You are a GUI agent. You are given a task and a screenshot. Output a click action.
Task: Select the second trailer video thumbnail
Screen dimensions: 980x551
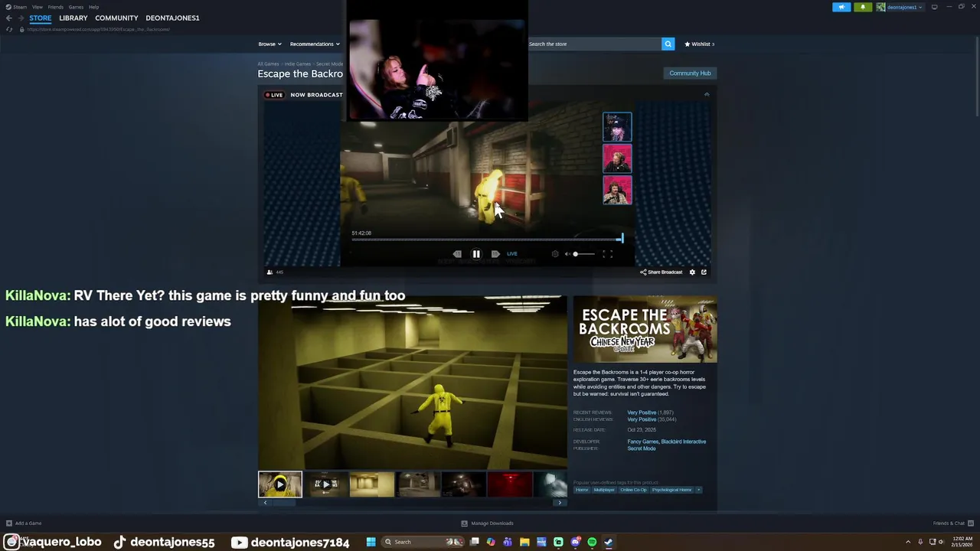326,484
